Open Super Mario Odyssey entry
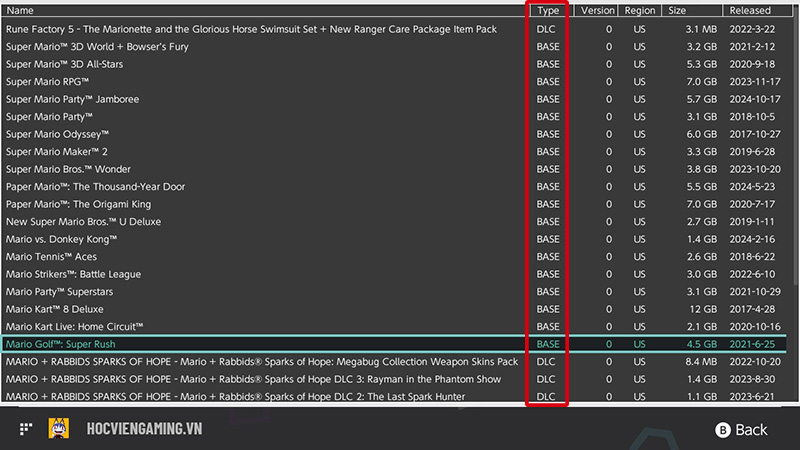Image resolution: width=800 pixels, height=450 pixels. tap(394, 134)
